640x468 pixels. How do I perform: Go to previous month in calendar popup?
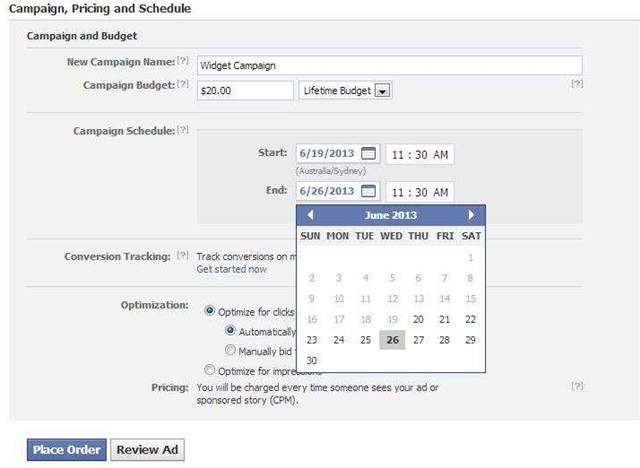310,215
